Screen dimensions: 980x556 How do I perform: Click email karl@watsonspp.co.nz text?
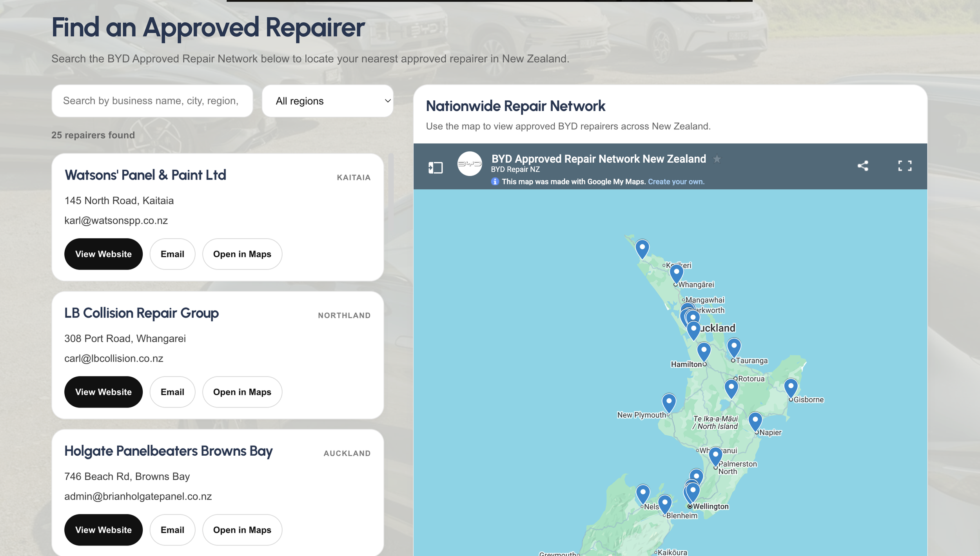pos(116,221)
